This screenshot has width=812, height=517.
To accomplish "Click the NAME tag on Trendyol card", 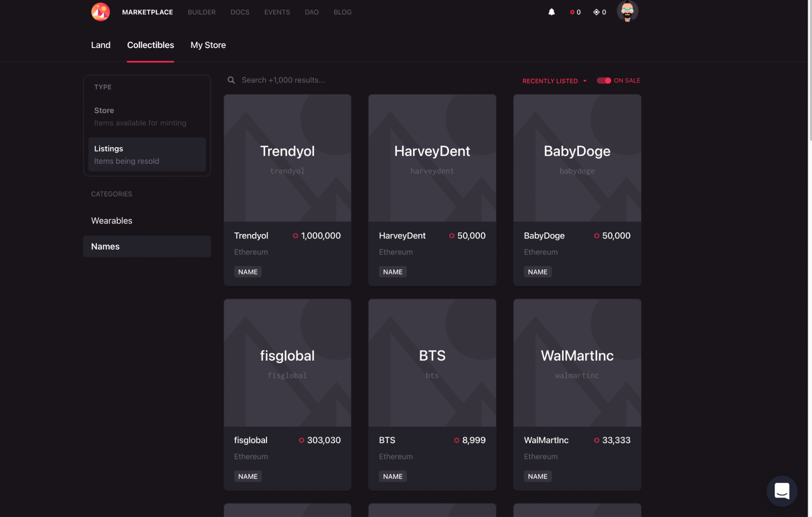I will pyautogui.click(x=248, y=272).
